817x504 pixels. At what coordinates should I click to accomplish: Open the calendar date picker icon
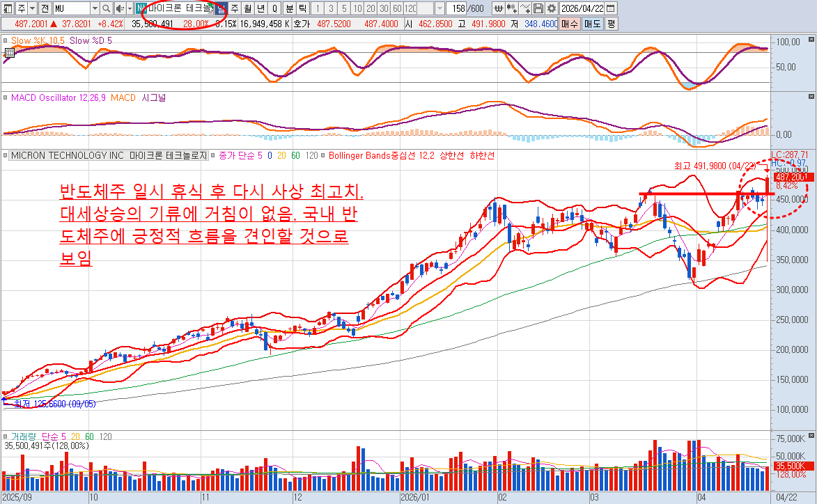pos(611,8)
